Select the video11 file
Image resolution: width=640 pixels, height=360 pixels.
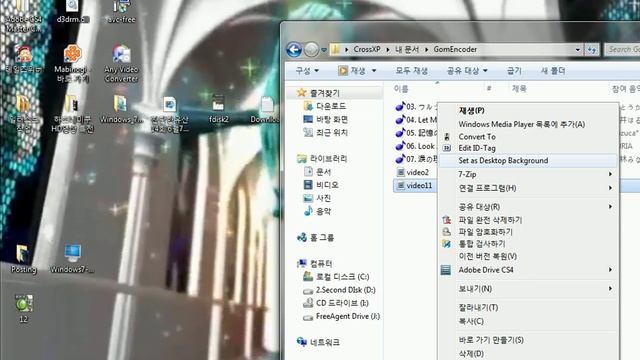[414, 186]
